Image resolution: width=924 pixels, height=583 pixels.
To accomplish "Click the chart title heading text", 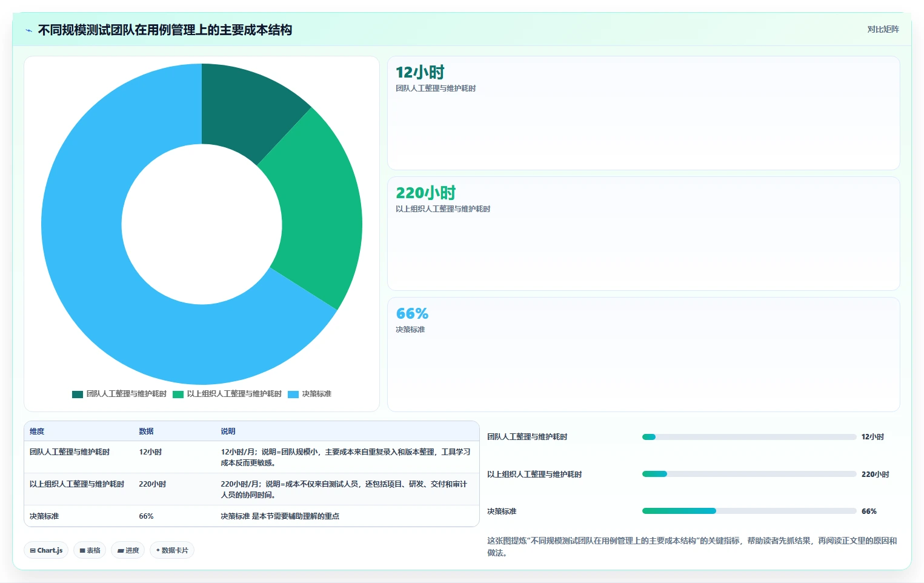I will click(165, 30).
